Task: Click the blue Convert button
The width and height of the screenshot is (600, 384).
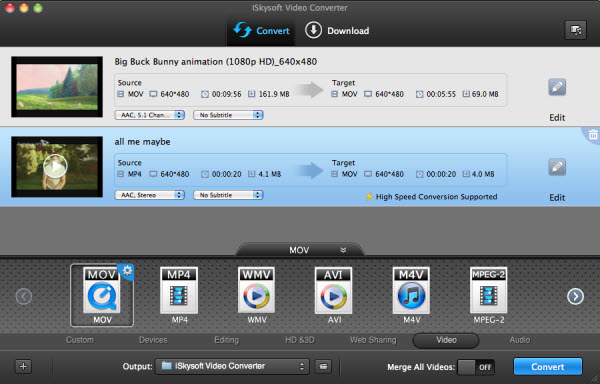Action: [x=548, y=367]
